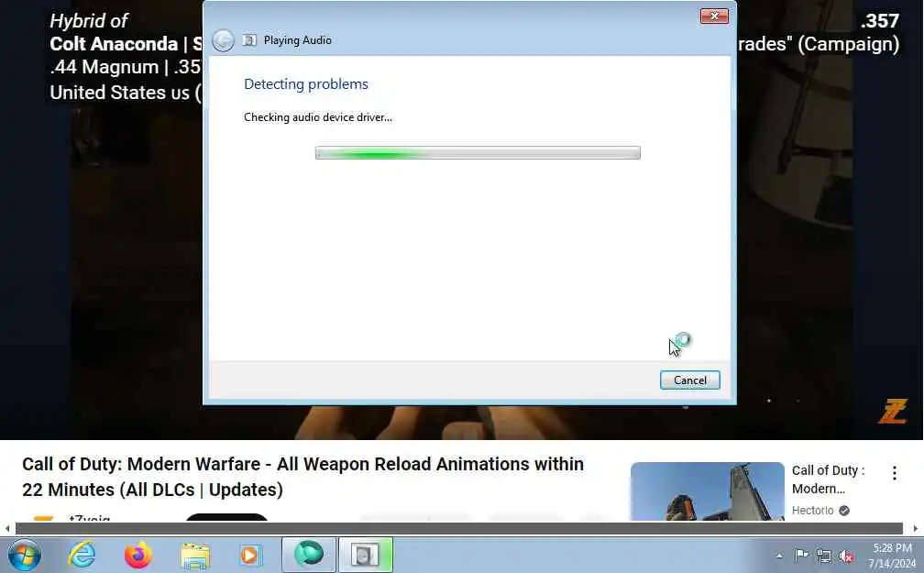
Task: Close the Playing Audio dialog
Action: coord(714,16)
